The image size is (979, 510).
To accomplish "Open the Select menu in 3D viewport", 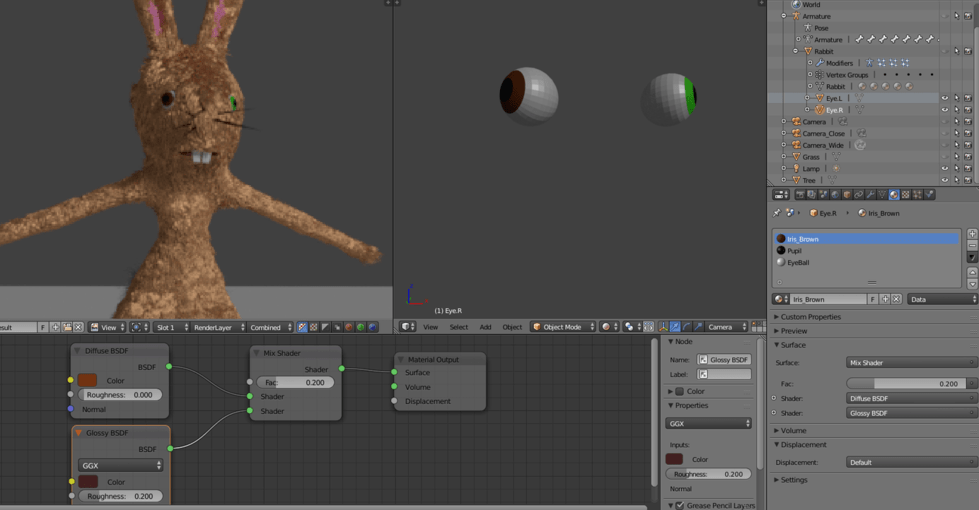I will (x=459, y=327).
